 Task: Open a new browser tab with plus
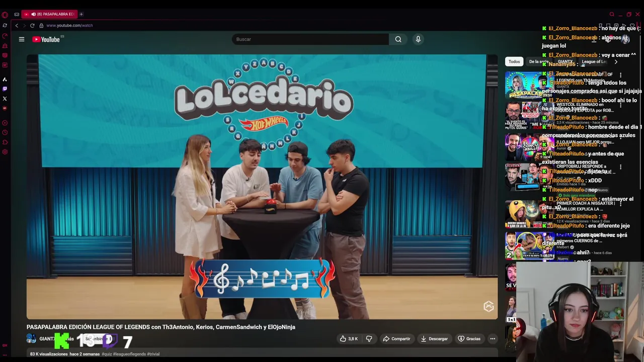coord(81,14)
